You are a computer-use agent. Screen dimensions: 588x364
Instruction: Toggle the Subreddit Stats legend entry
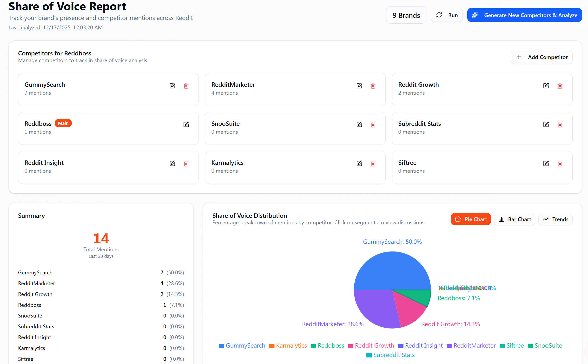tap(390, 355)
